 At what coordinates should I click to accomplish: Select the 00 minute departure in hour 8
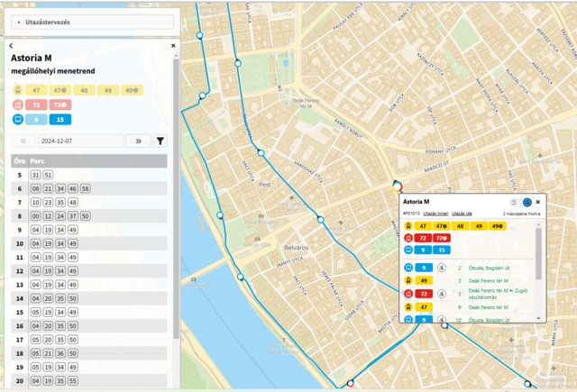click(x=35, y=216)
